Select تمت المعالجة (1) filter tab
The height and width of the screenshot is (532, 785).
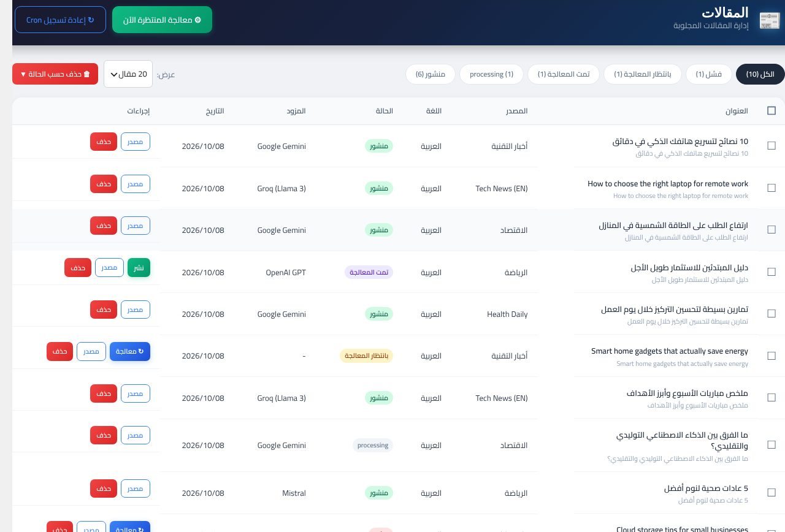[564, 74]
